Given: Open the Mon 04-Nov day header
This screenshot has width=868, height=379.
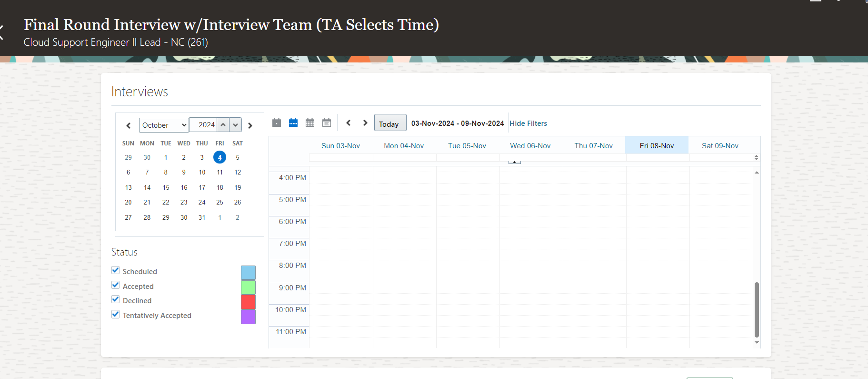Looking at the screenshot, I should click(404, 146).
